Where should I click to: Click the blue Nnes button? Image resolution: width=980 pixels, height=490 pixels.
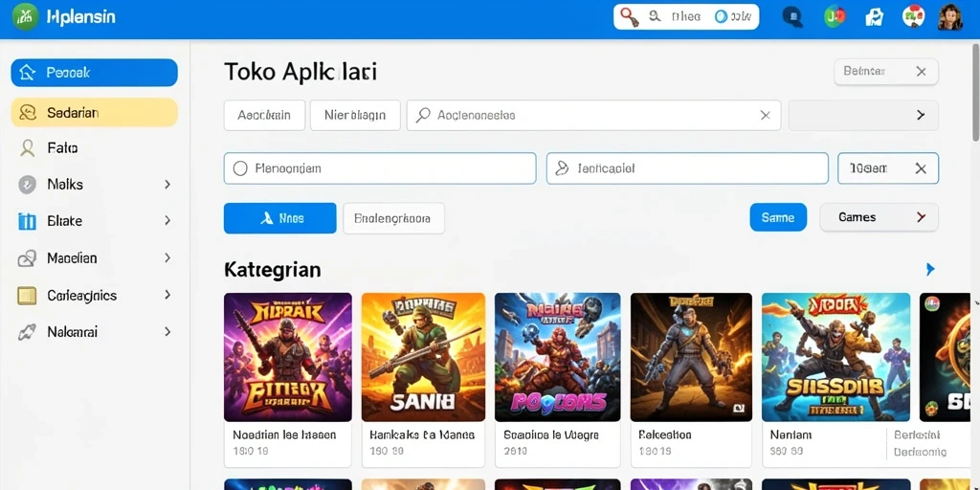click(x=280, y=218)
